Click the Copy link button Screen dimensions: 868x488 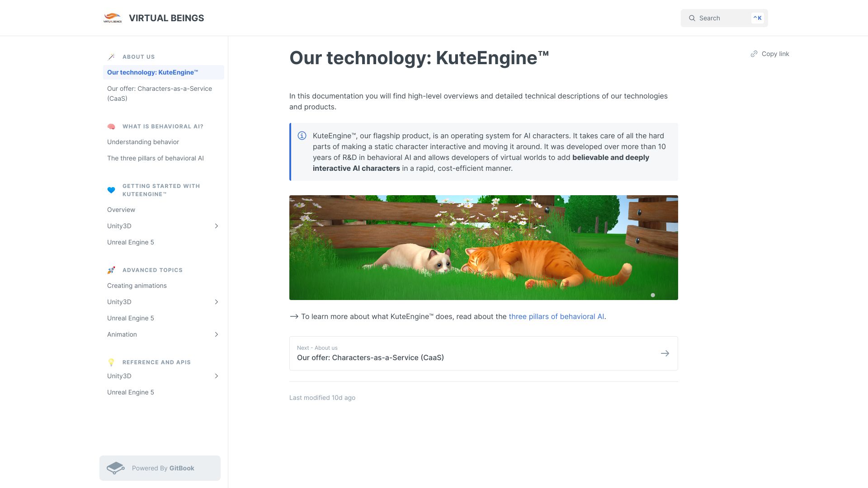(x=770, y=54)
